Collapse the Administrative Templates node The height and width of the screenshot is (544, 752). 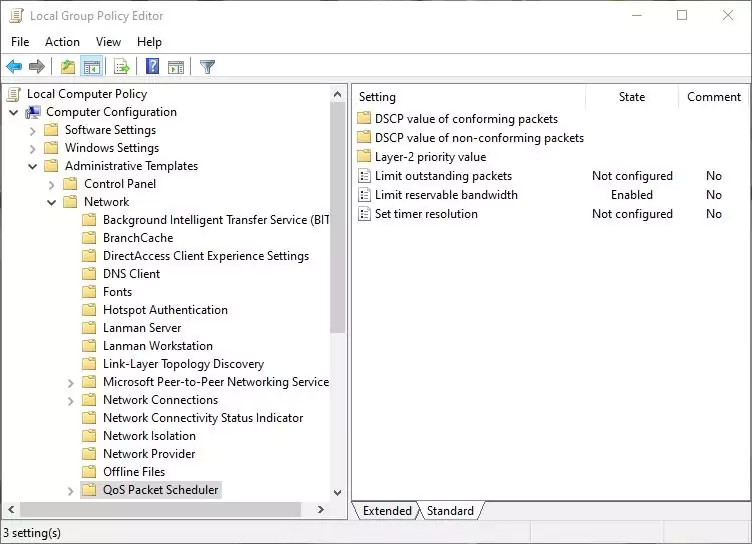pos(33,166)
